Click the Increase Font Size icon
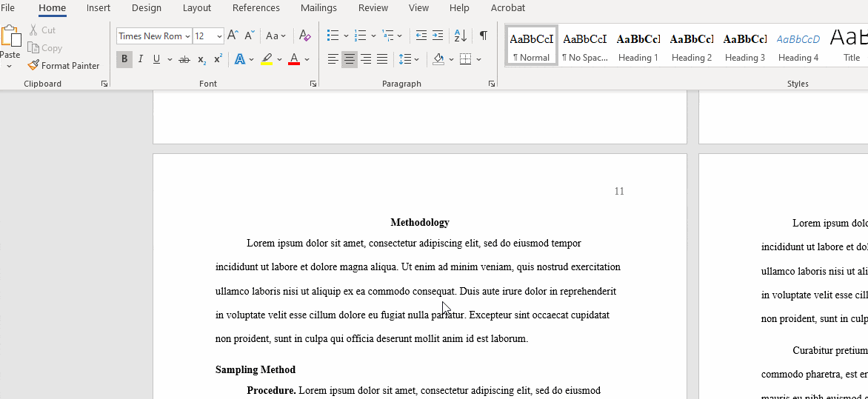This screenshot has height=399, width=868. coord(233,36)
